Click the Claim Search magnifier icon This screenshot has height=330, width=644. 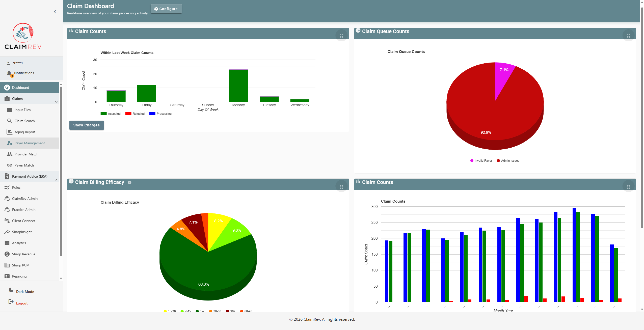point(10,121)
